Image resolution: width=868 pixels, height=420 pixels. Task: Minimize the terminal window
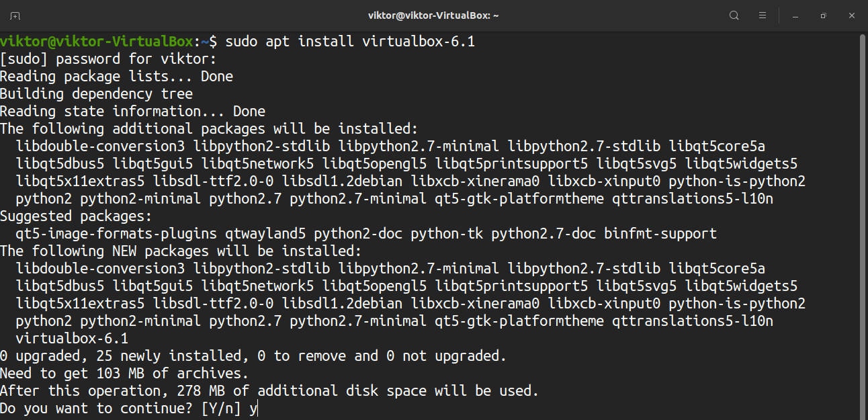pyautogui.click(x=795, y=15)
